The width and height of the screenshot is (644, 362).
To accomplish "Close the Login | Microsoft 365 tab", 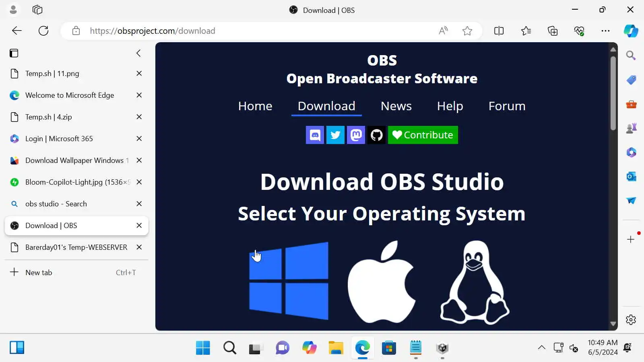I will (x=139, y=139).
